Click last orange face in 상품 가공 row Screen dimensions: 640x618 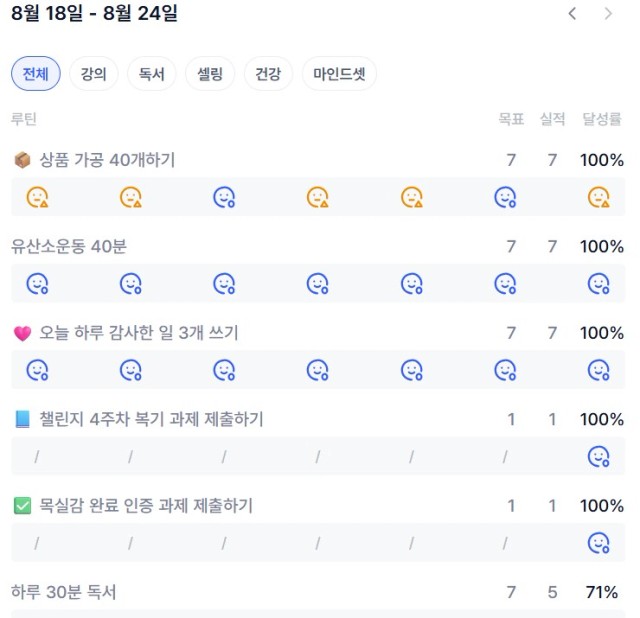(599, 197)
